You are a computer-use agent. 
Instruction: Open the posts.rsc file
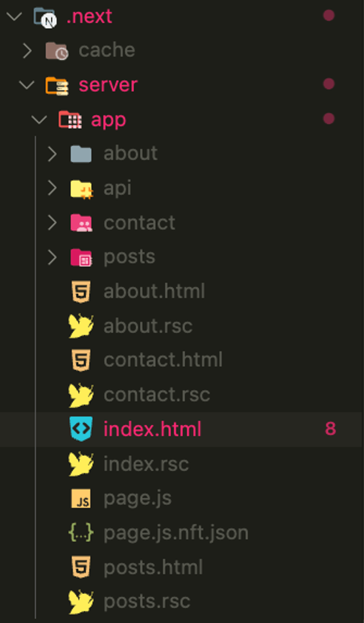point(147,602)
